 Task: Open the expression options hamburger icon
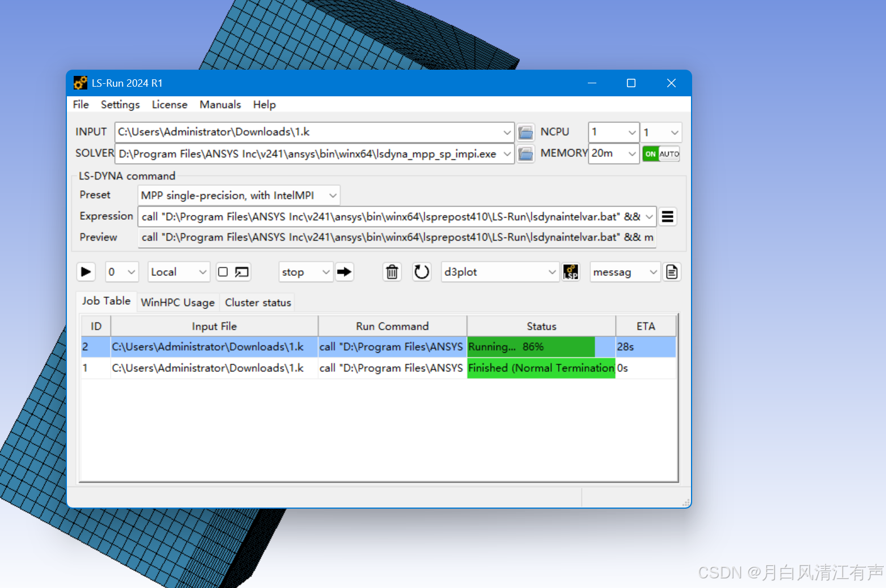[x=668, y=216]
